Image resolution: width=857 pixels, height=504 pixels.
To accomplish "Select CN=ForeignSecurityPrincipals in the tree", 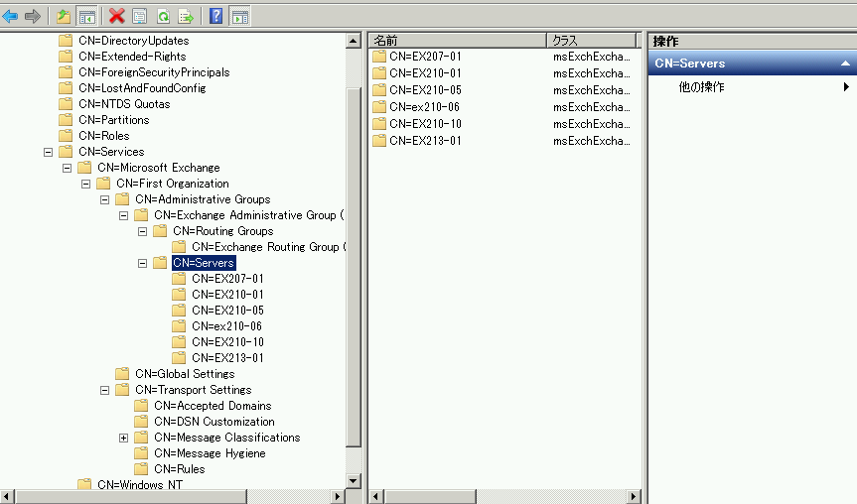I will click(154, 72).
